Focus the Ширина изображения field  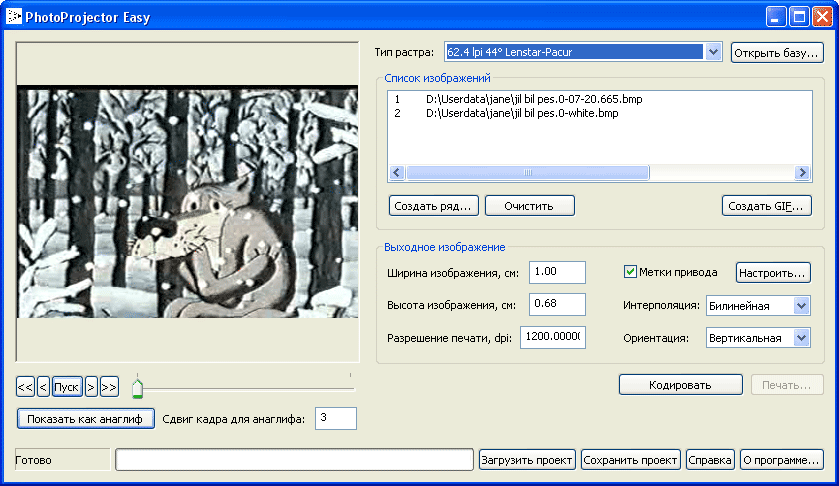(557, 272)
